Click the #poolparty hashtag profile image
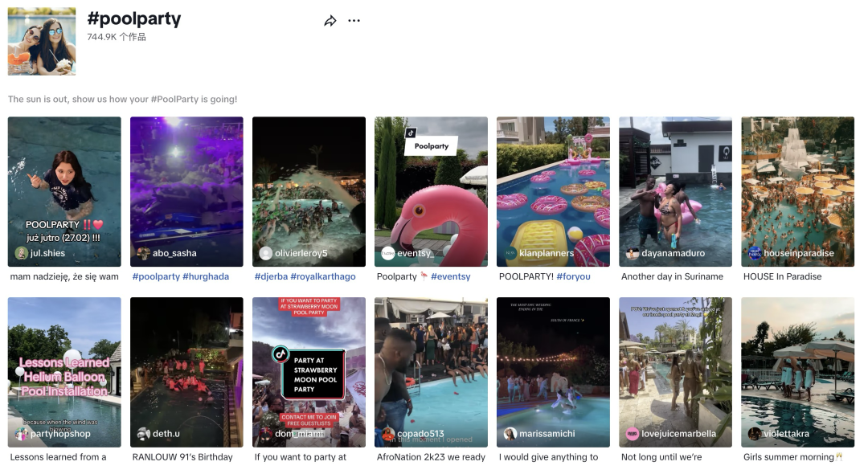The height and width of the screenshot is (470, 868). click(42, 42)
